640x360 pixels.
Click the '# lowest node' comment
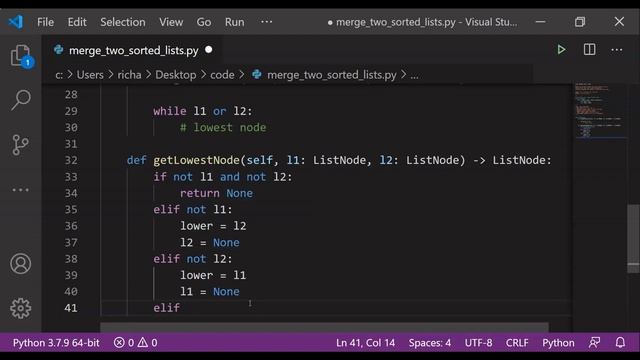(x=223, y=127)
